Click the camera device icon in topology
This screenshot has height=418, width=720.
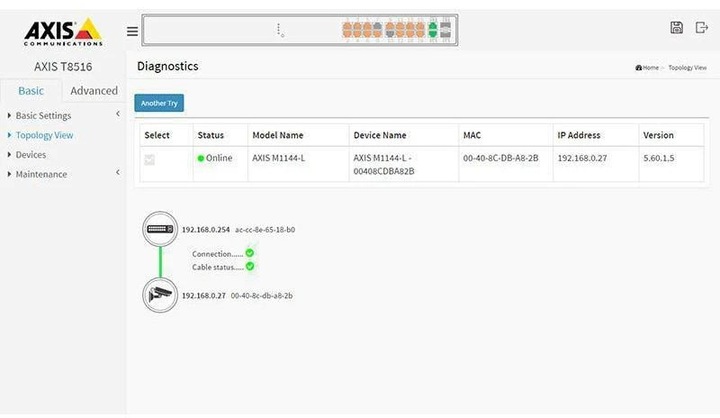tap(160, 295)
